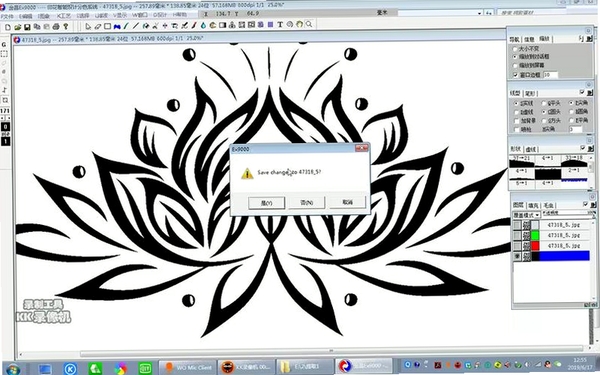This screenshot has height=375, width=600.
Task: Toggle visibility of the blue layer row
Action: click(x=517, y=256)
